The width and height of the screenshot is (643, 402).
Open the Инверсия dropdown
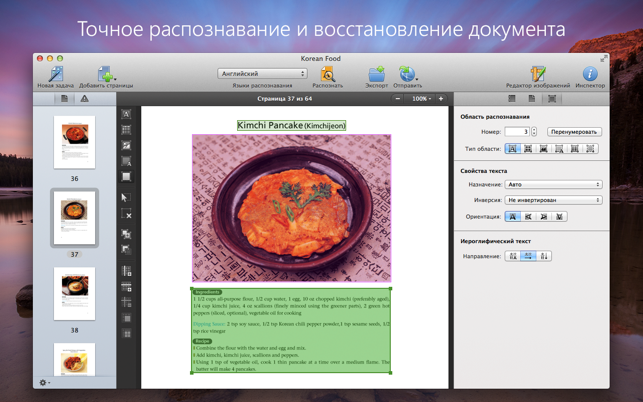[x=553, y=200]
